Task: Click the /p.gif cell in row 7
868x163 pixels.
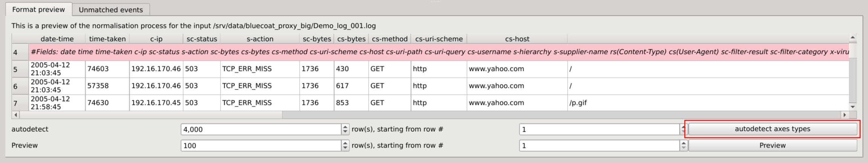Action: point(578,103)
